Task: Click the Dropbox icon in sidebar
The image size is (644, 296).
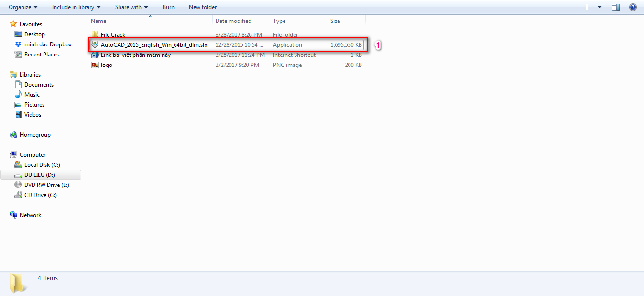Action: click(x=18, y=44)
